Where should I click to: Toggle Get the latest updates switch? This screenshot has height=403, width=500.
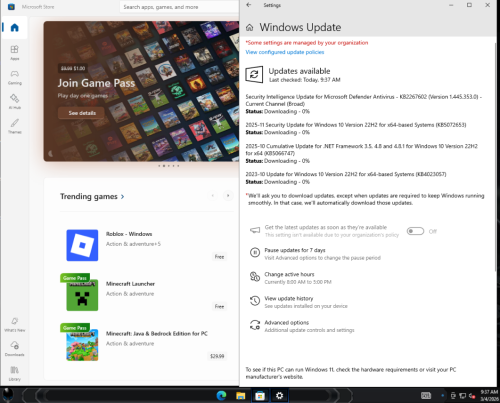click(415, 231)
